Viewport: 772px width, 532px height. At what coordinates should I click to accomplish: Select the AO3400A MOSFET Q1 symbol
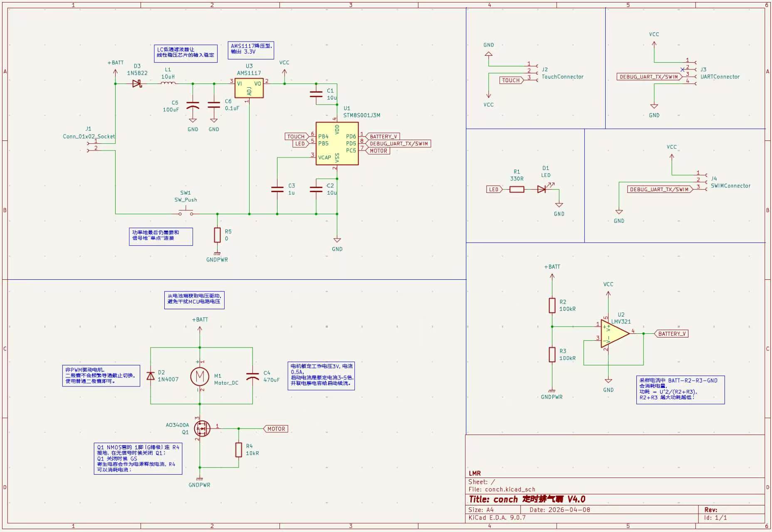coord(202,428)
